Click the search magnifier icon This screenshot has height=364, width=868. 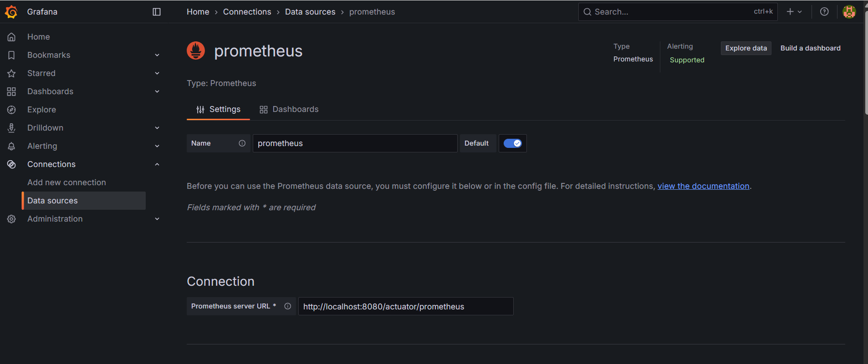(x=587, y=12)
